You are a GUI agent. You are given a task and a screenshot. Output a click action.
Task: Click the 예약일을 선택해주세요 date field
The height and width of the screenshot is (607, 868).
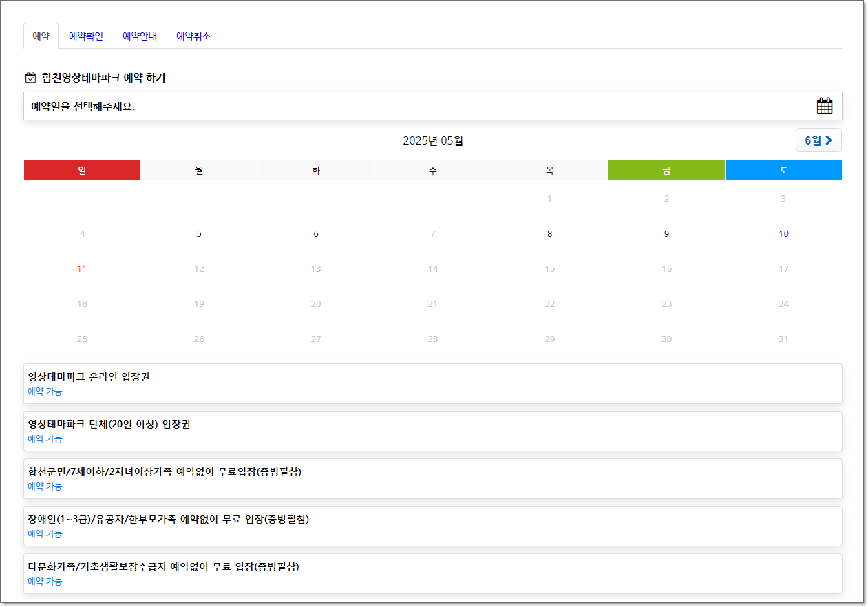tap(433, 106)
